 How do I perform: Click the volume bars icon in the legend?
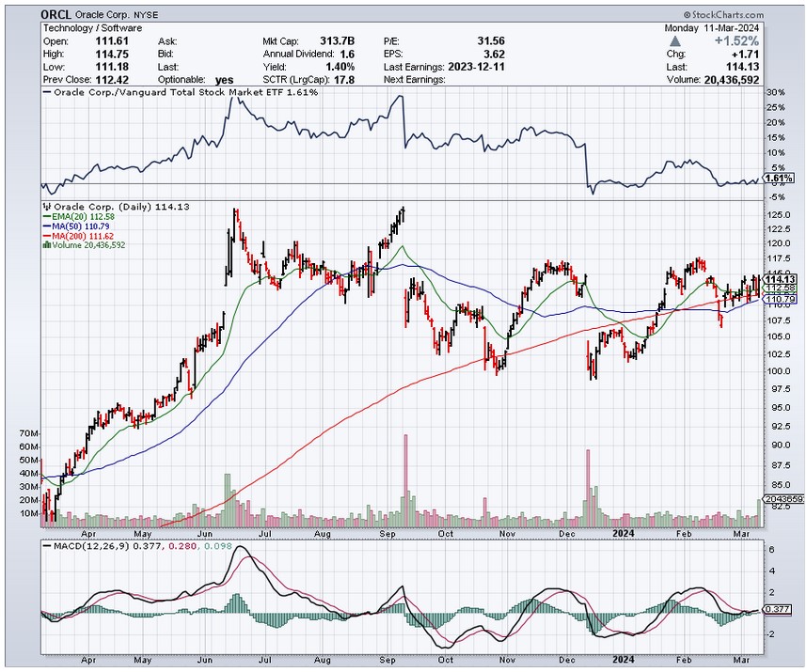46,244
